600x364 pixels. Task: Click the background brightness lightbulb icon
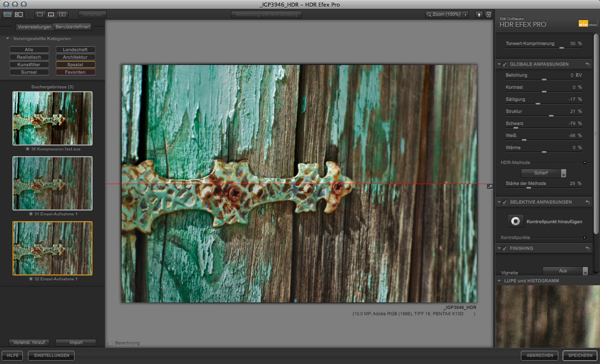(479, 14)
